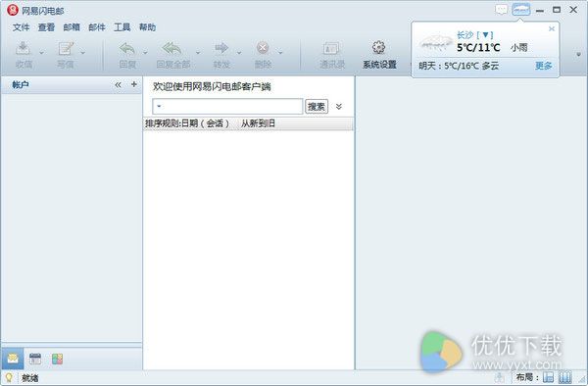
Task: Open the 通讯录 address book icon
Action: (331, 48)
